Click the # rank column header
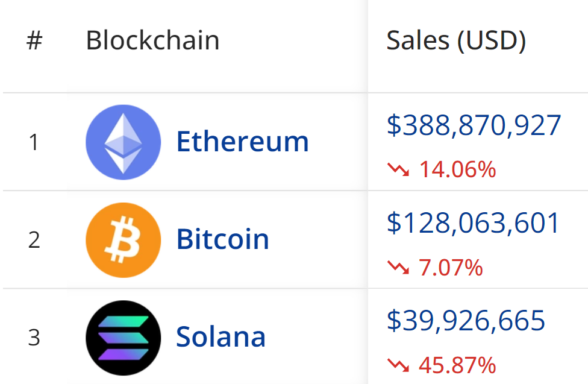The width and height of the screenshot is (588, 384). tap(34, 41)
